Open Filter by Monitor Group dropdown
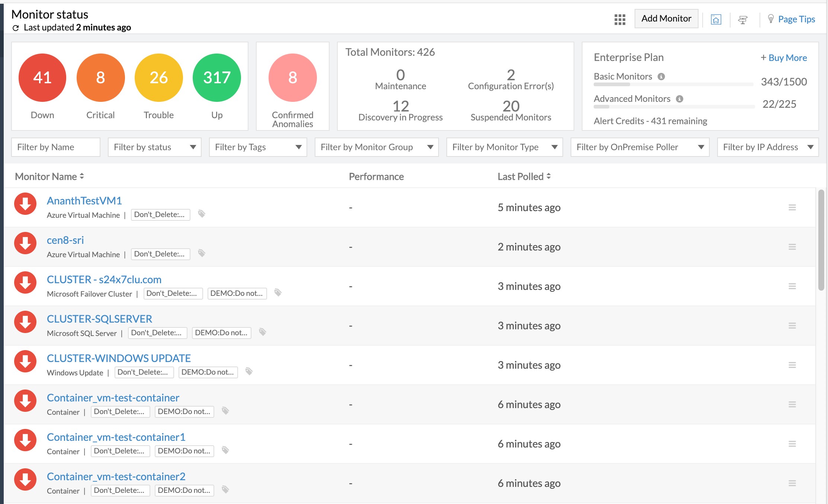 pyautogui.click(x=376, y=147)
